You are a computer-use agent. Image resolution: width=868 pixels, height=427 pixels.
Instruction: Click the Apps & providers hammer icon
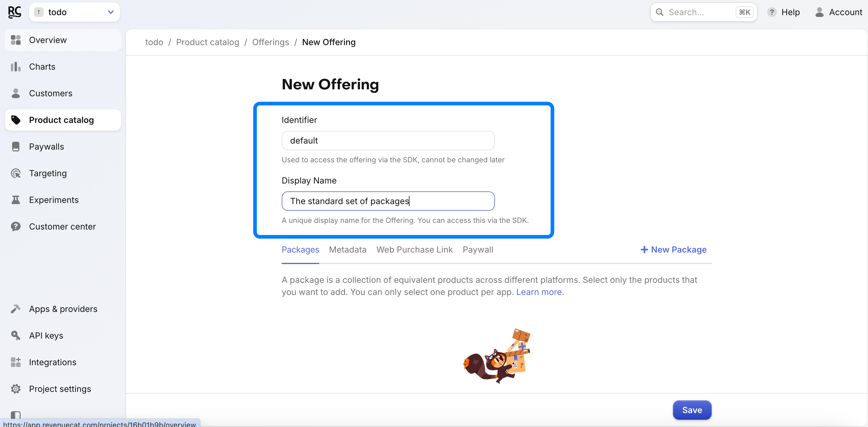click(15, 309)
